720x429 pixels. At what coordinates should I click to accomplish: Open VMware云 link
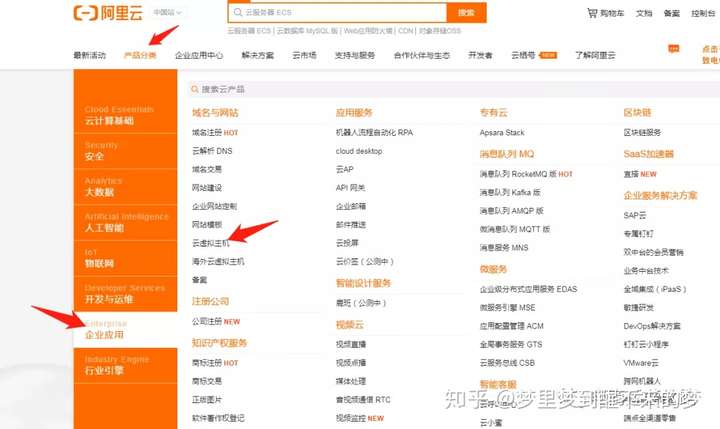coord(641,363)
